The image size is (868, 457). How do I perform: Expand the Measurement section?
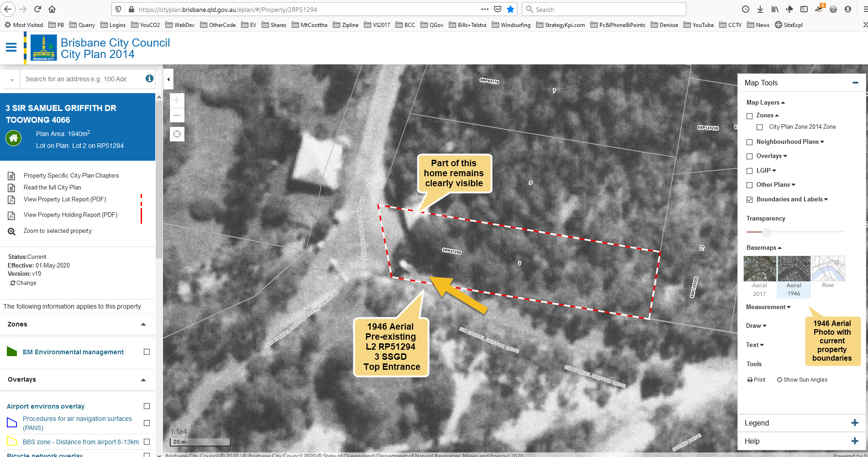pos(768,307)
